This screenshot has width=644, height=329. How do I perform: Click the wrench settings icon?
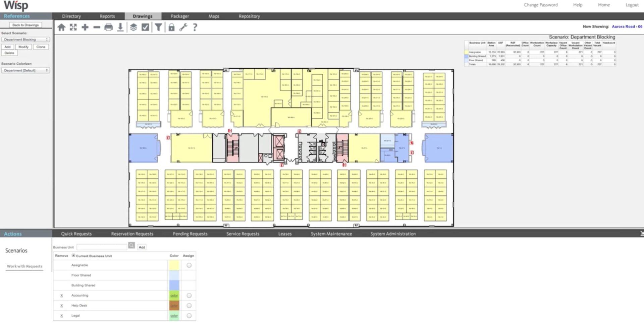point(183,27)
